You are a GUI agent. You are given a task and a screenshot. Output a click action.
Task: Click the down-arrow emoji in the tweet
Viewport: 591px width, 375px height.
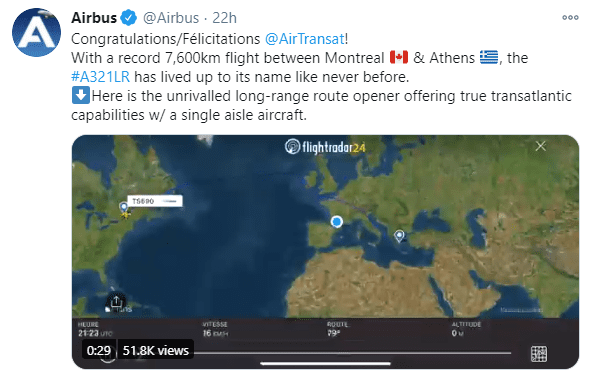[x=81, y=95]
